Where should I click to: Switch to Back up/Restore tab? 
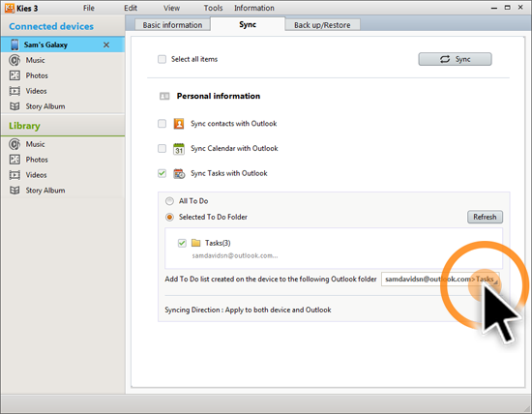click(322, 25)
